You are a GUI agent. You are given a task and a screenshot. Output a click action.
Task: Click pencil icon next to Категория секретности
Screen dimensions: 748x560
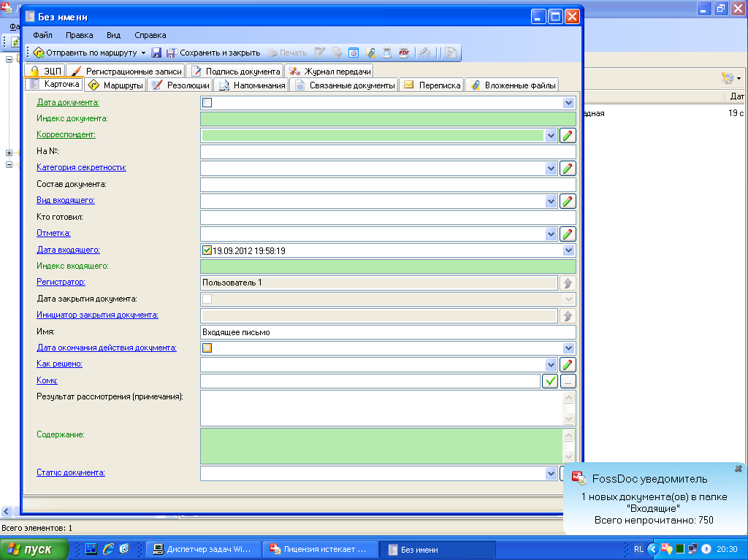pos(568,168)
